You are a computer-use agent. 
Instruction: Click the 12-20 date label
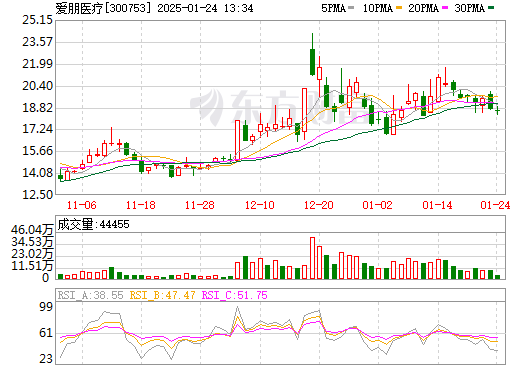coord(319,205)
